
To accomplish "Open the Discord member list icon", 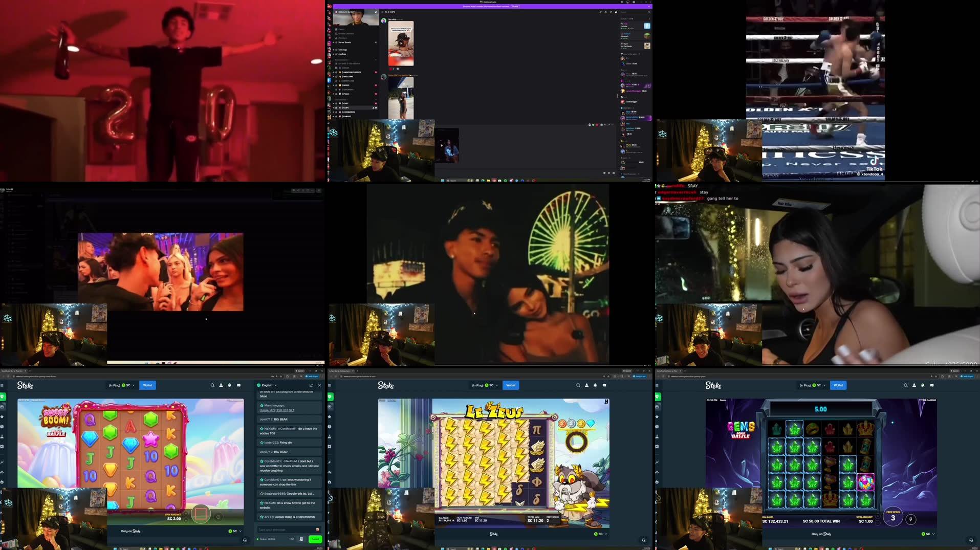I will pyautogui.click(x=616, y=13).
